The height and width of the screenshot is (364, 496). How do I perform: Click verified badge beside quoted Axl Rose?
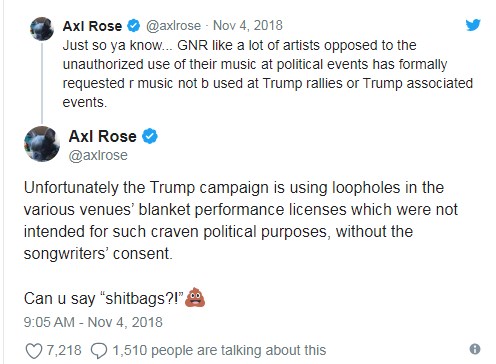pos(134,26)
